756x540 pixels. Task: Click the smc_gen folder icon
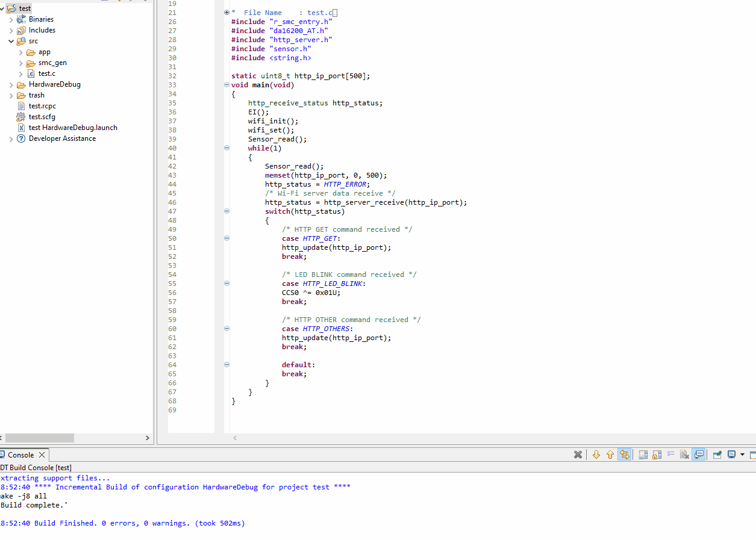(31, 63)
